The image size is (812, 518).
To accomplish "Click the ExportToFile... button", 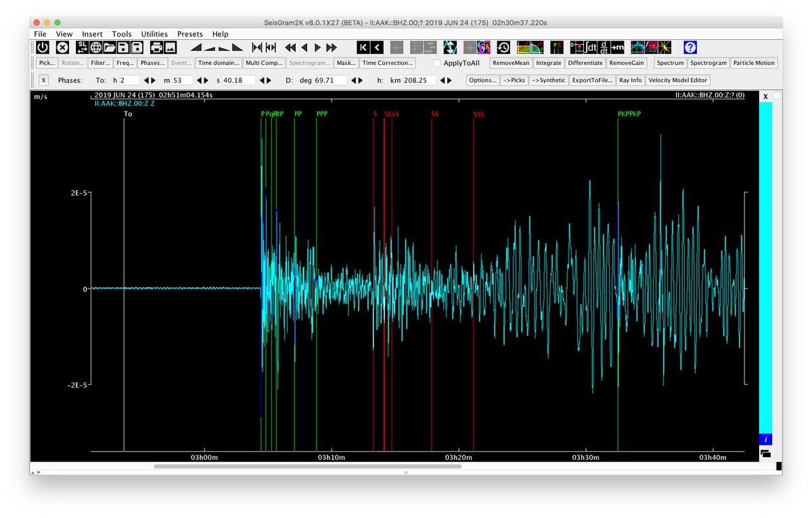I will tap(592, 80).
